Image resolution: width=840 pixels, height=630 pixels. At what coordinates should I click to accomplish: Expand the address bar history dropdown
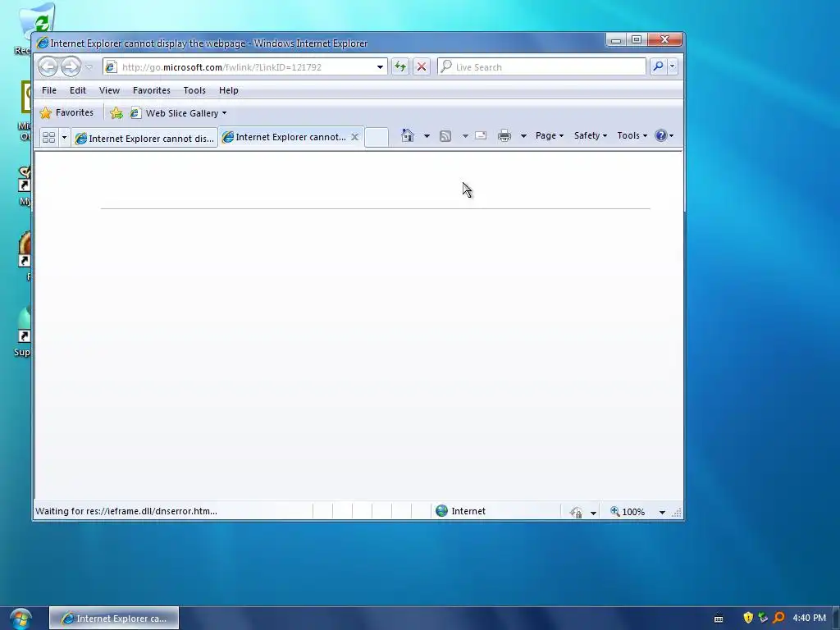click(x=380, y=67)
